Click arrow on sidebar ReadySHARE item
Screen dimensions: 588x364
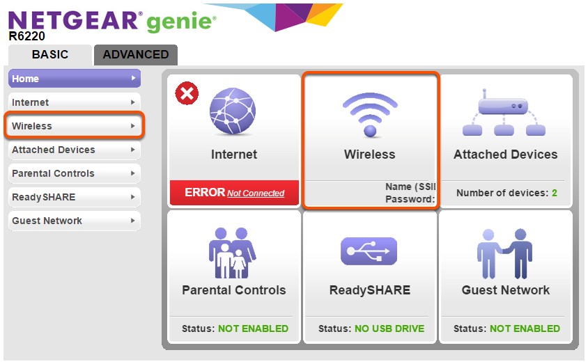(x=133, y=197)
